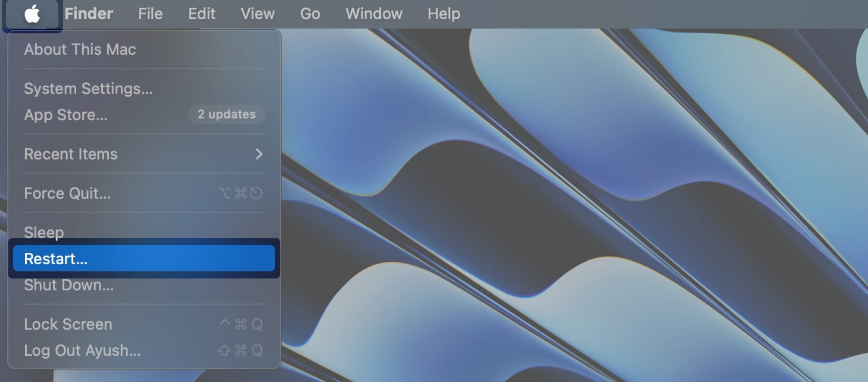
Task: Expand the Recent Items submenu arrow
Action: point(258,154)
